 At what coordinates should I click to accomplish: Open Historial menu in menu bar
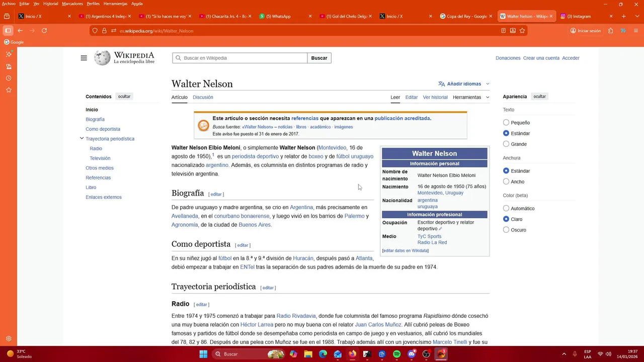tap(50, 4)
